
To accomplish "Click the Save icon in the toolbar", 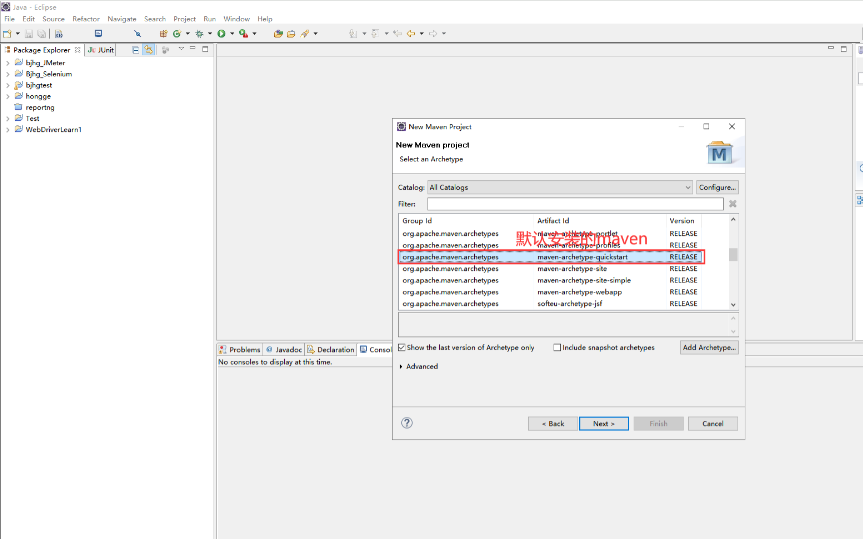I will tap(29, 34).
